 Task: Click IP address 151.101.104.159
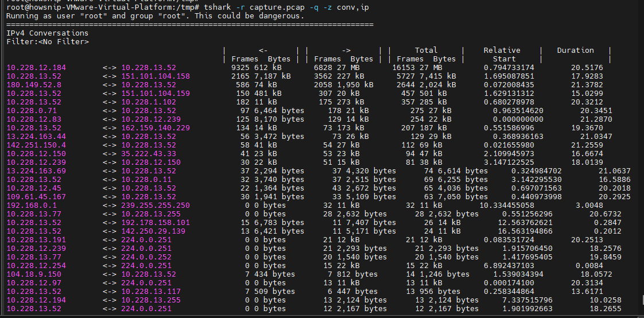point(156,94)
